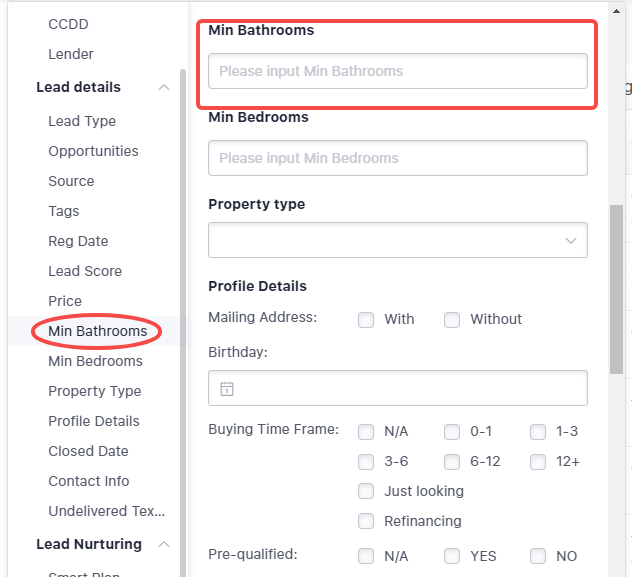Click the scroll up arrow of the panel

616,11
